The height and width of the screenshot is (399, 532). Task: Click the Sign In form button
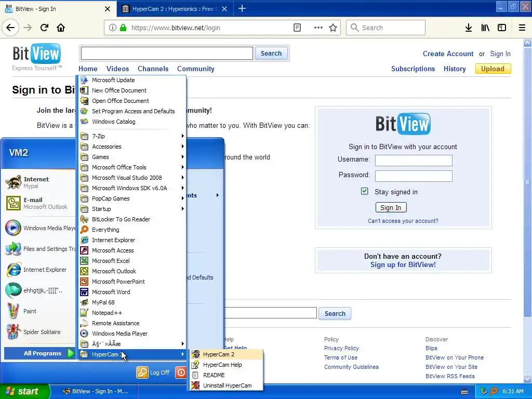[391, 207]
